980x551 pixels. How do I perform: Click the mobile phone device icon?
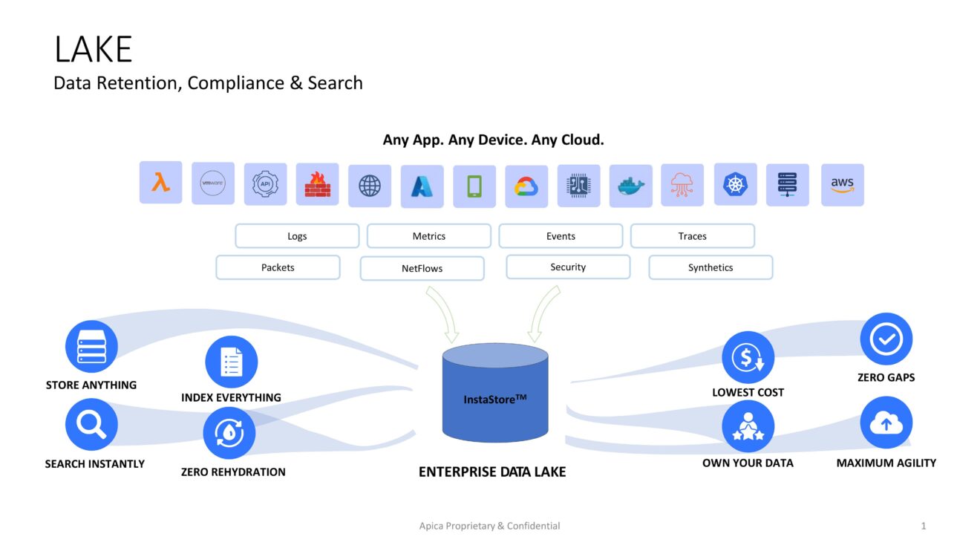[x=474, y=186]
